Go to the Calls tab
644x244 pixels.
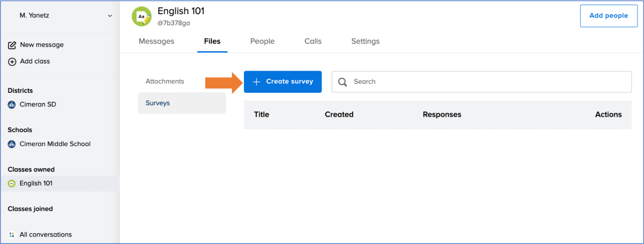[x=313, y=41]
